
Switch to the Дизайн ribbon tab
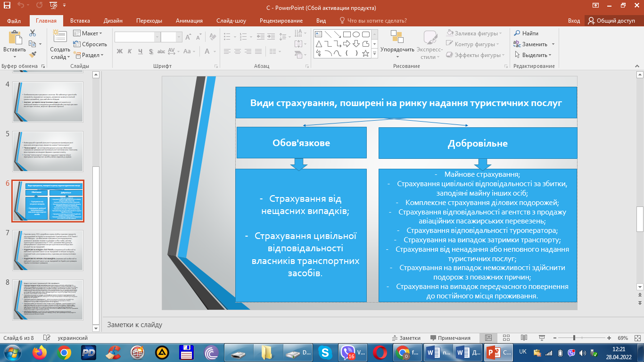pyautogui.click(x=113, y=21)
